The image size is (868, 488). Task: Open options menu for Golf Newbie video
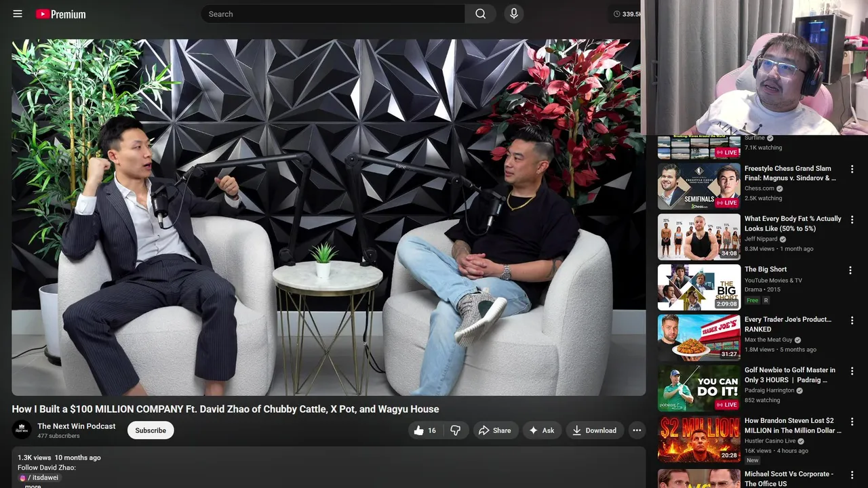tap(852, 371)
